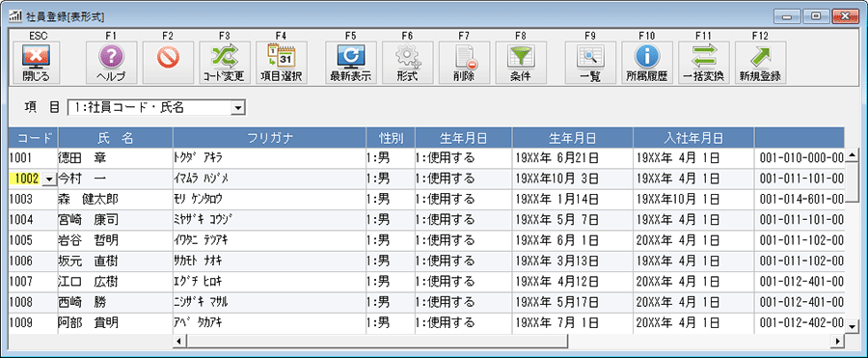Open the code 1002 cell dropdown arrow

49,179
